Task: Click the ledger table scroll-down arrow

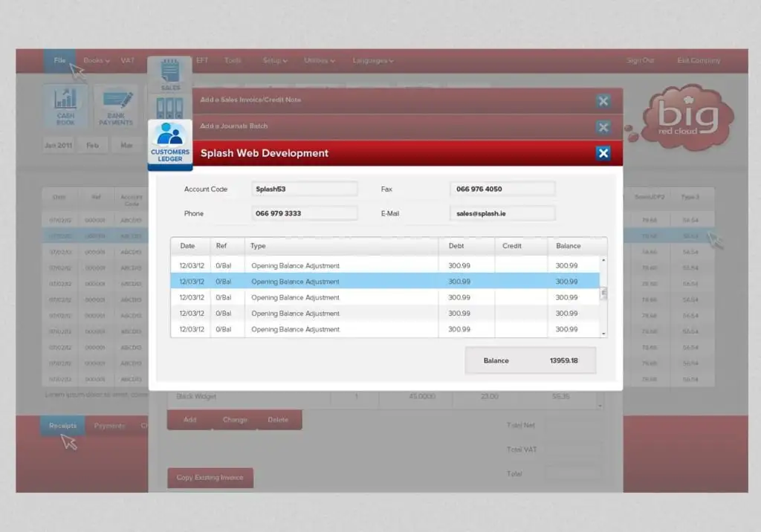Action: tap(603, 334)
